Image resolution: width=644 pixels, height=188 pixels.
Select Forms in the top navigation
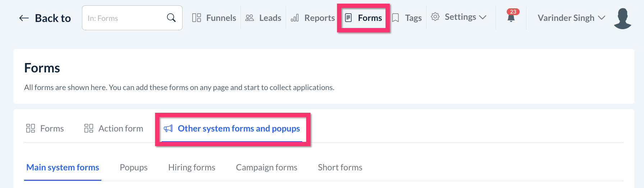click(364, 18)
